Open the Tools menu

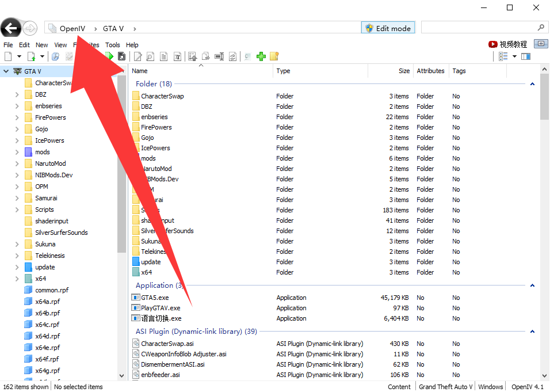[113, 45]
